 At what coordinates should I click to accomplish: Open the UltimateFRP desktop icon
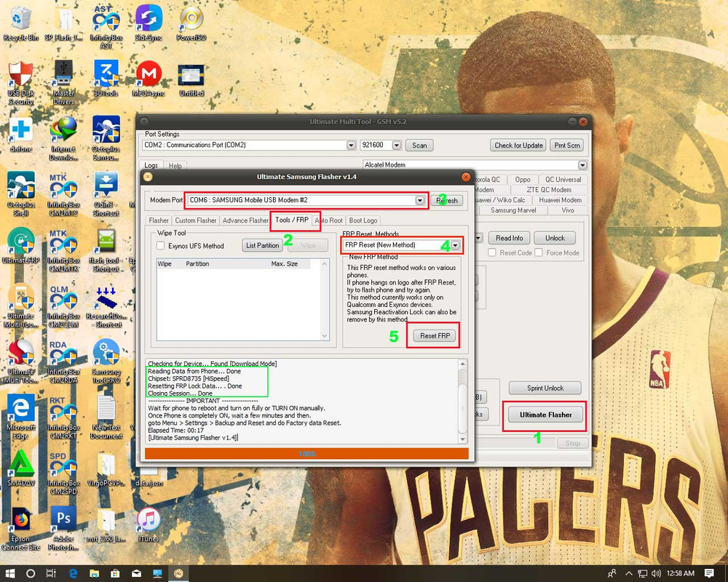20,246
